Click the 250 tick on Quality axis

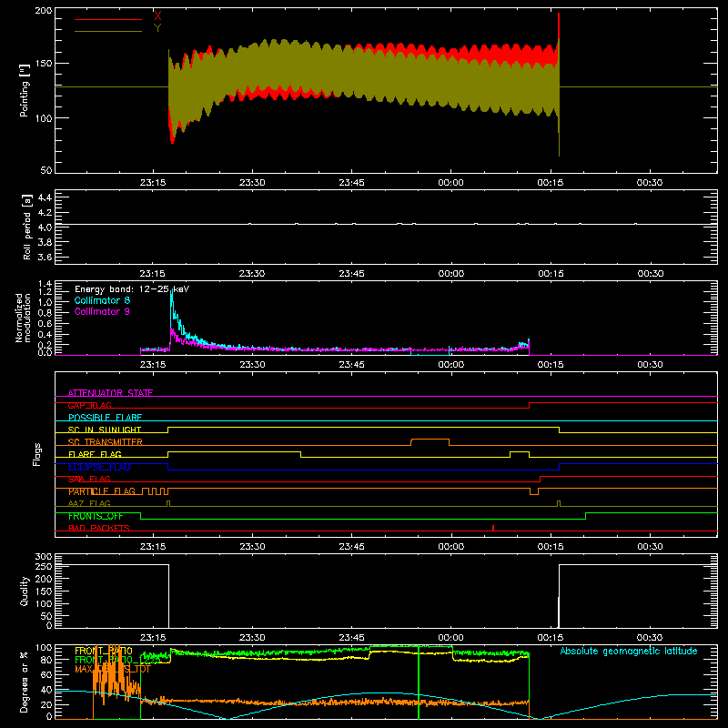[x=44, y=566]
